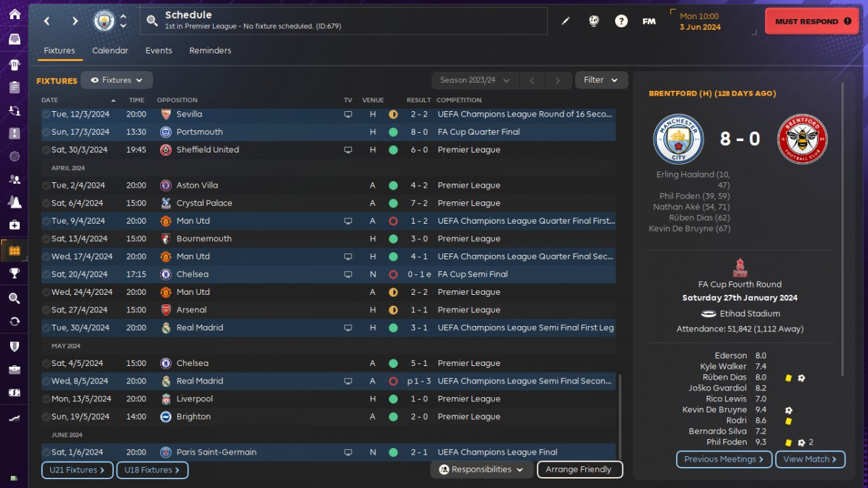Click the date Mon 10:00 3 Jun 2024

click(x=700, y=22)
